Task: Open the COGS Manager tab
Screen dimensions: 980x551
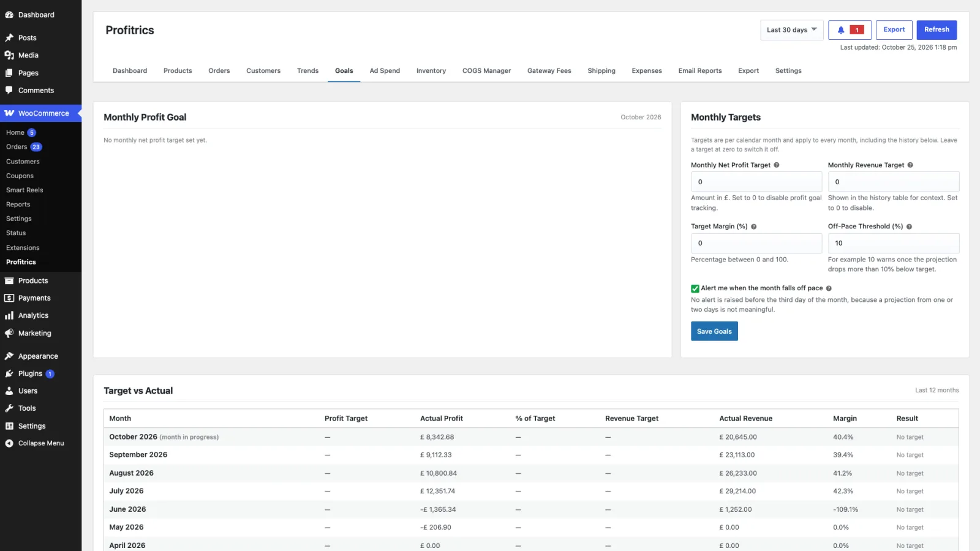Action: [x=486, y=71]
